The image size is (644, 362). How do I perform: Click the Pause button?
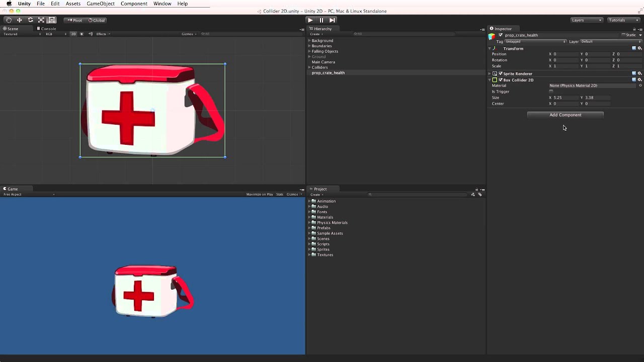tap(321, 20)
